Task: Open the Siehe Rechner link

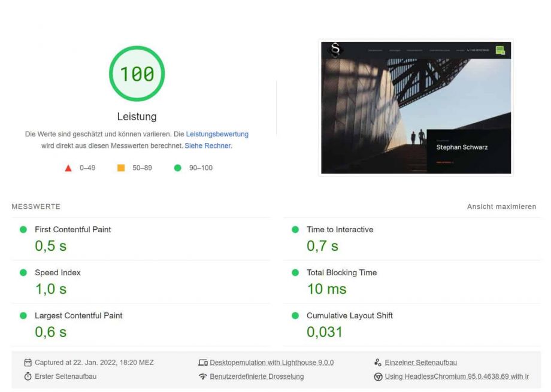Action: coord(208,145)
